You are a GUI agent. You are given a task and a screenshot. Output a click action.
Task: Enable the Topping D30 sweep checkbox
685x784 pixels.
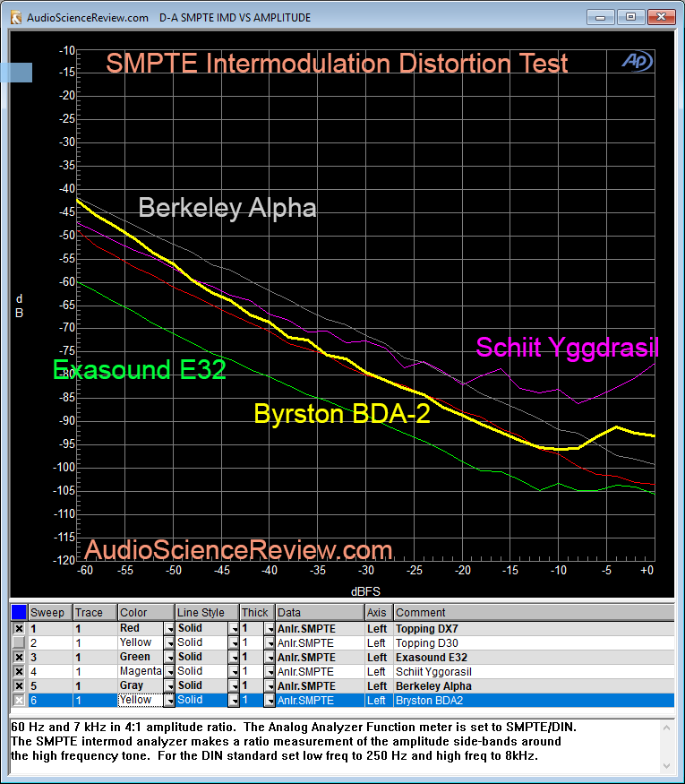pos(19,642)
